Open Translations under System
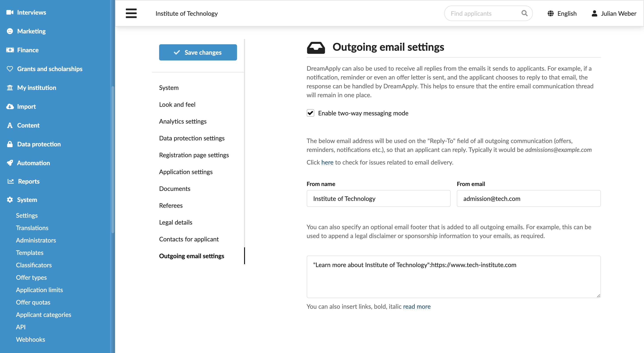 point(32,228)
